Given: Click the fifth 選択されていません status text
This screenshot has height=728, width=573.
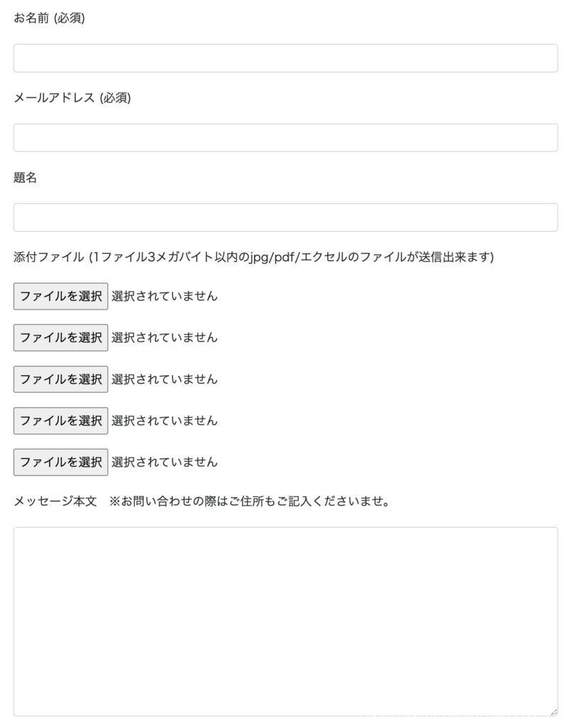Looking at the screenshot, I should pos(164,462).
